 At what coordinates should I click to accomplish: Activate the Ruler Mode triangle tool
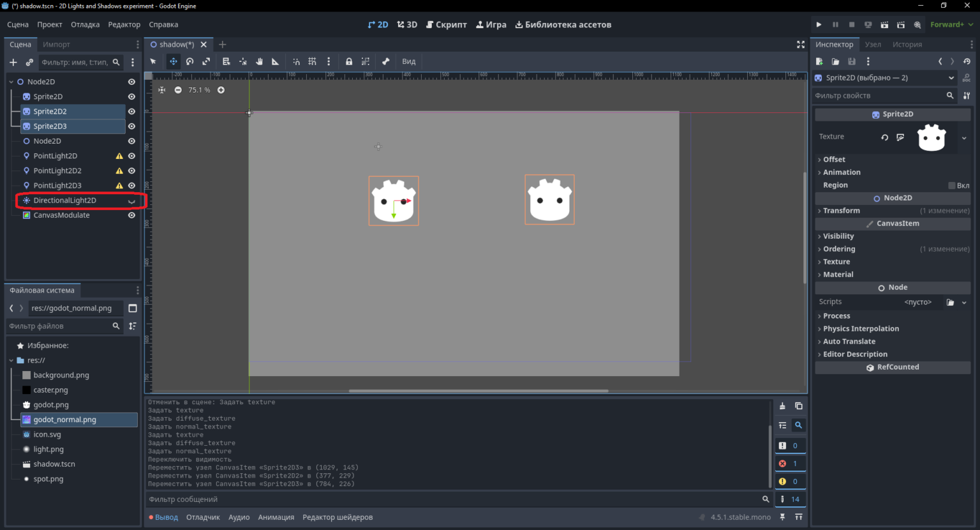pyautogui.click(x=276, y=61)
